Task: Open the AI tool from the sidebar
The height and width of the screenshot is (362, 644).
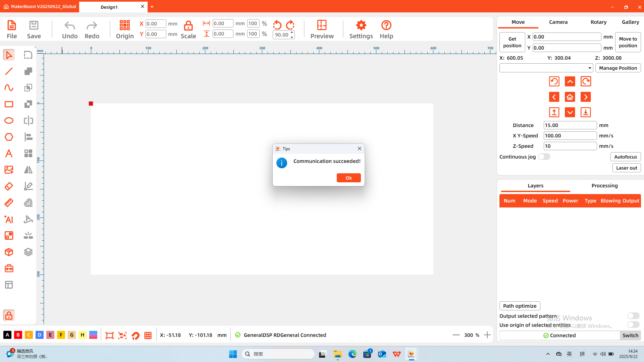Action: pyautogui.click(x=8, y=220)
